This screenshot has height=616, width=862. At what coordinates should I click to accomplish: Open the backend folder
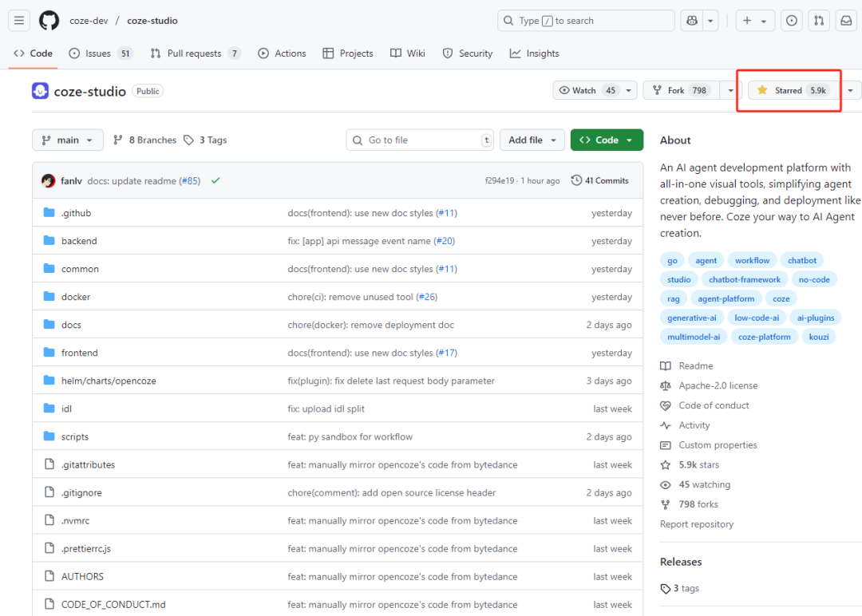79,241
